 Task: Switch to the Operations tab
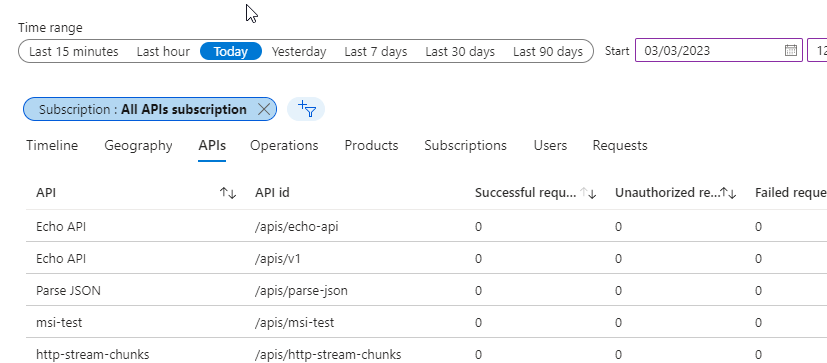[284, 146]
